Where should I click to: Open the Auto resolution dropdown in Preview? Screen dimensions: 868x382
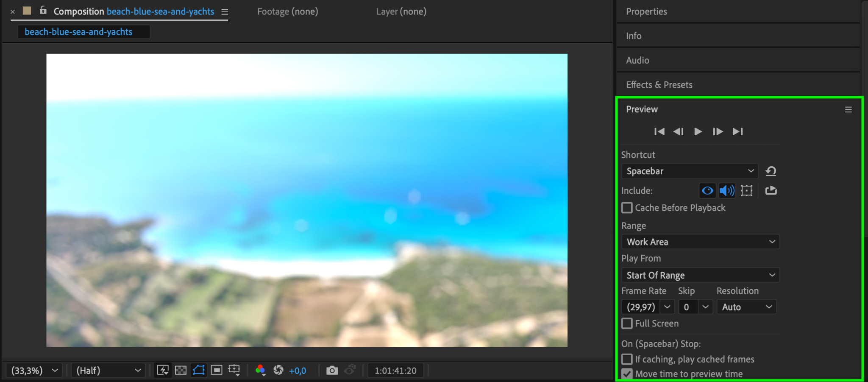746,307
